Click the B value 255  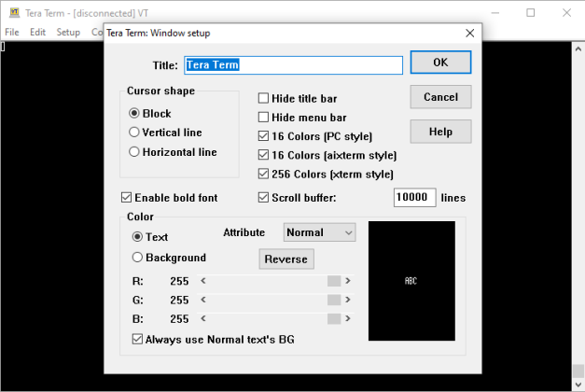(179, 319)
